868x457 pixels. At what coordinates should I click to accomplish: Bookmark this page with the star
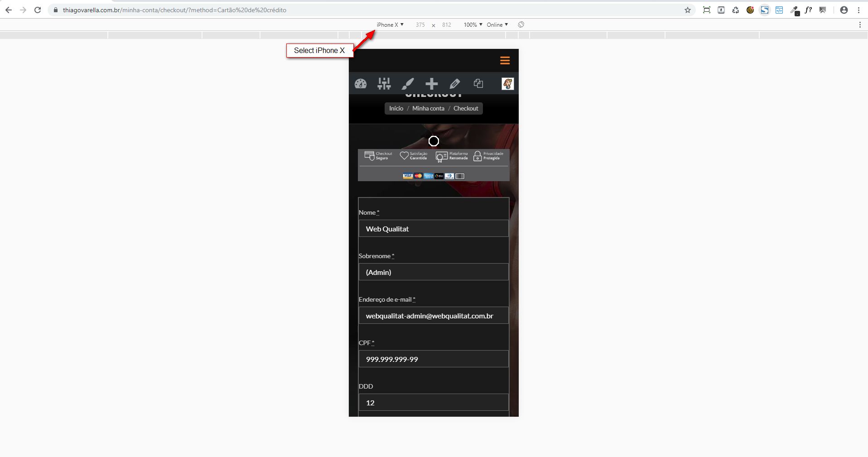pyautogui.click(x=688, y=10)
